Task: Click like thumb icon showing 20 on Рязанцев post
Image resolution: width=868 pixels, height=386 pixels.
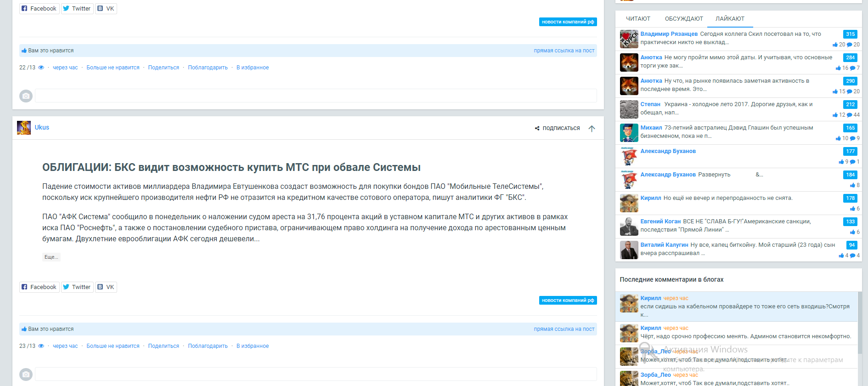Action: (x=835, y=45)
